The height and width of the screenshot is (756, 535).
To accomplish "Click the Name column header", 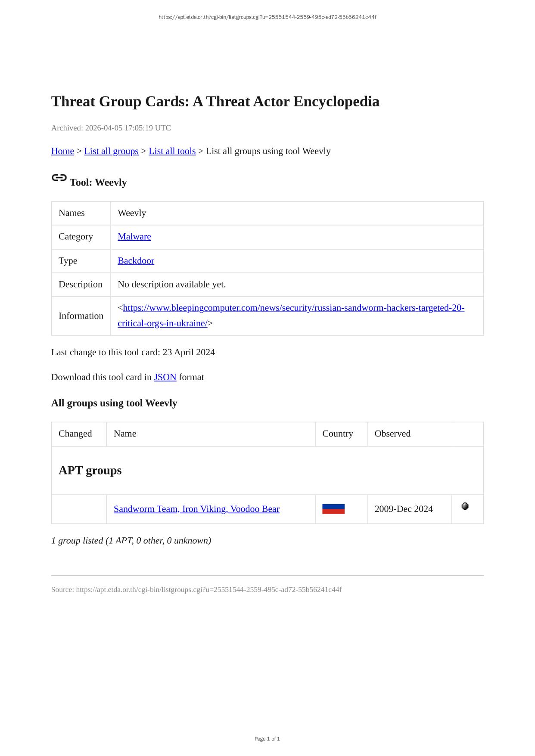I will [x=125, y=434].
